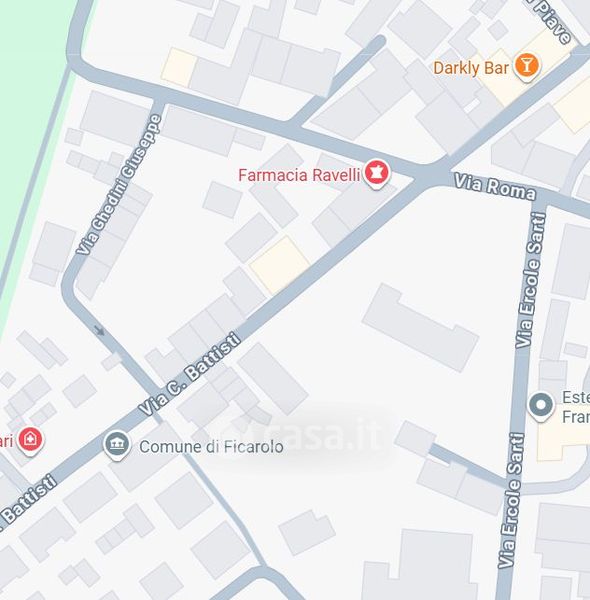Select the small yellow building near top left
Screen dimensions: 590x600
click(x=179, y=67)
